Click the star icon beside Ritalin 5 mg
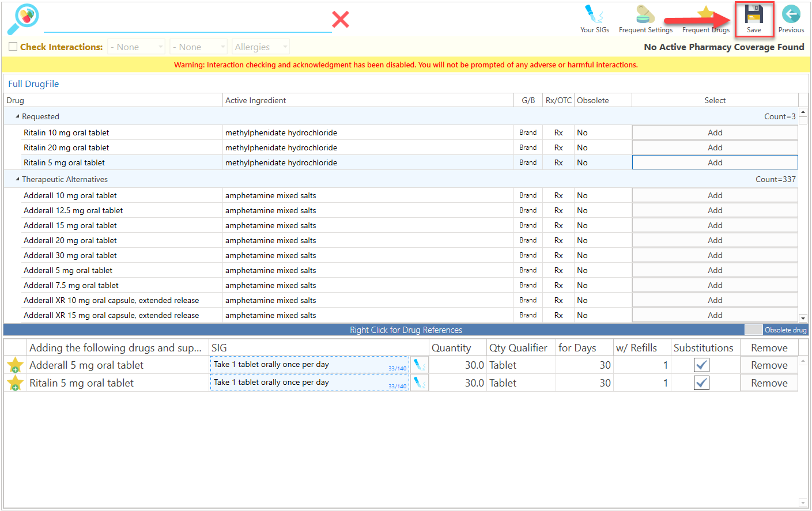 [15, 383]
